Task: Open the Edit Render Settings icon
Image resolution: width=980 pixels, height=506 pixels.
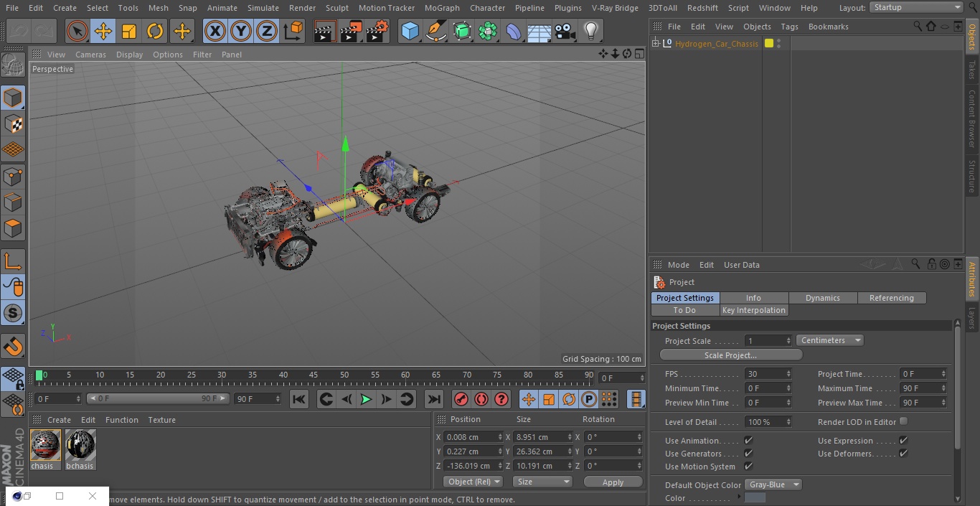Action: tap(377, 32)
